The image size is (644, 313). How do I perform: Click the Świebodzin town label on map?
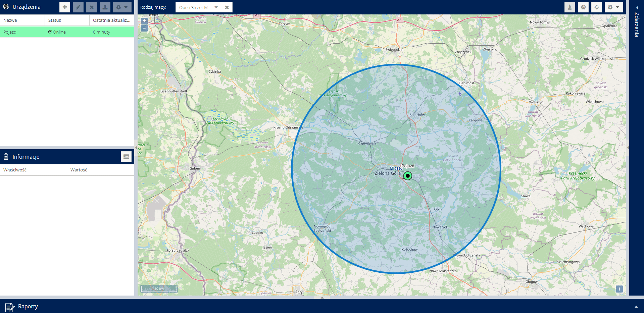[x=394, y=50]
